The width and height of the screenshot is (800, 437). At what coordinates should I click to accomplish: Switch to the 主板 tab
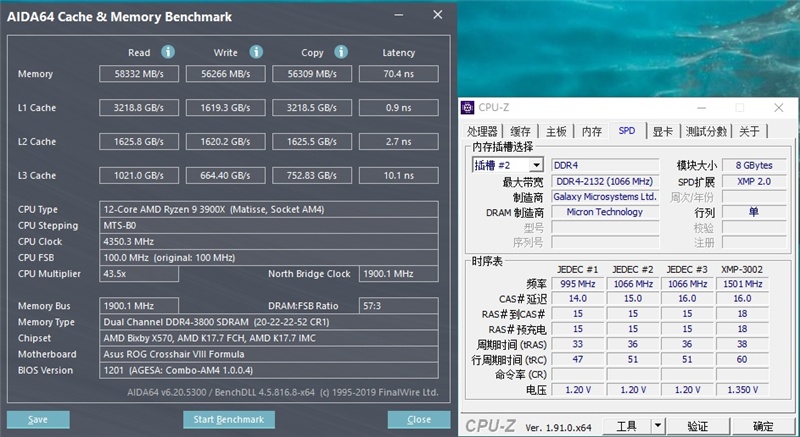tap(556, 132)
